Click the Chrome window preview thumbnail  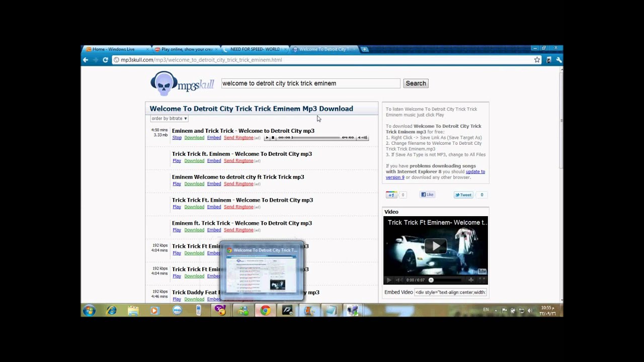262,271
